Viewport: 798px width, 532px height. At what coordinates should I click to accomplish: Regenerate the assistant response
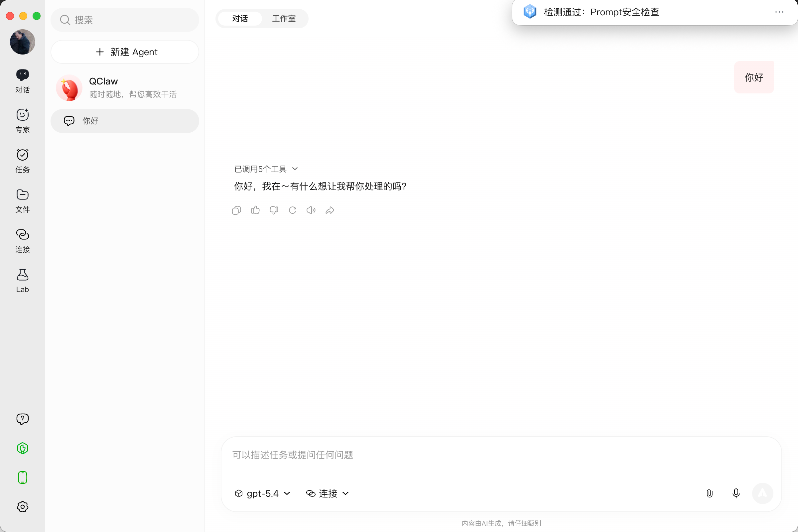[x=293, y=210]
